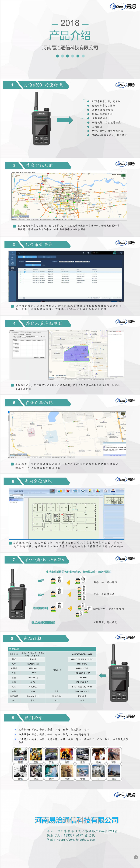
Task: Click the GSM/WCDMA/TDS-CDMA cell
Action: point(82,654)
